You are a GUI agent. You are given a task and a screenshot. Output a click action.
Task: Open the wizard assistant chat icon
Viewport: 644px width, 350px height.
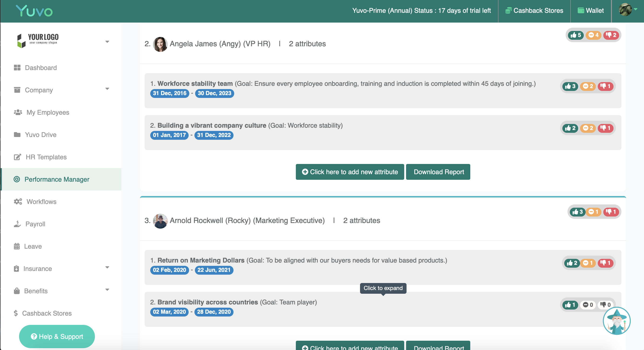pyautogui.click(x=616, y=321)
